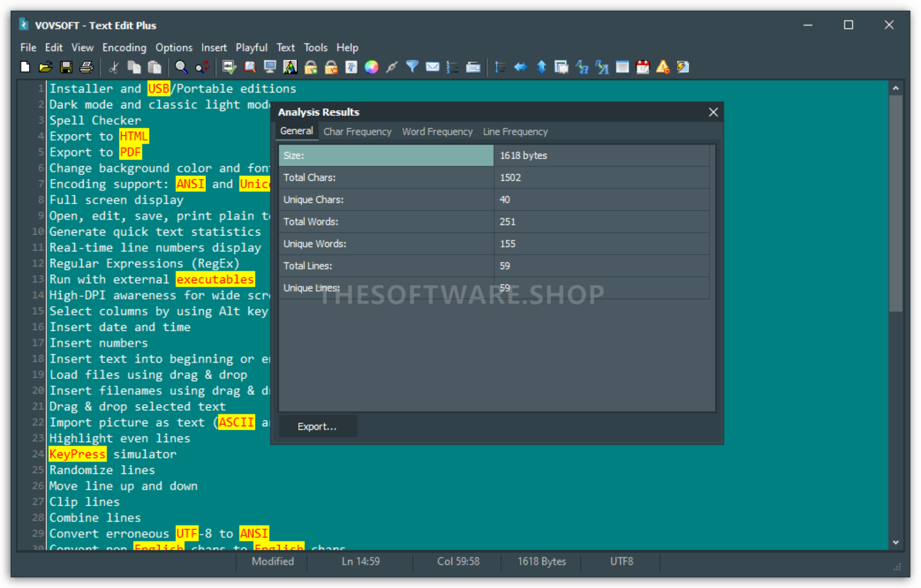Select the Unique Words row
Screen dimensions: 921x588
494,244
